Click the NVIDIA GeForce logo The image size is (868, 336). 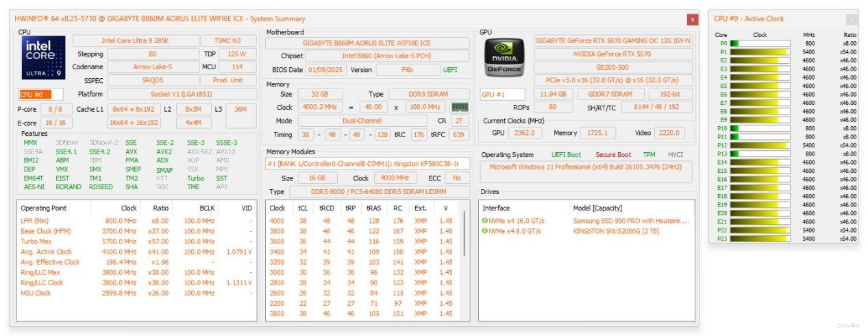point(505,56)
